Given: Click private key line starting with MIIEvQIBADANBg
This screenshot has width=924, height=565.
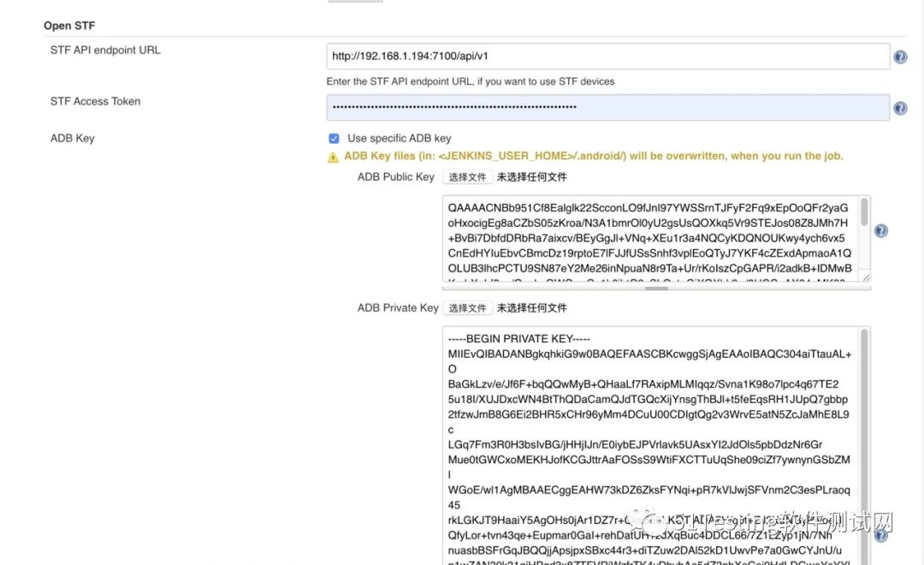Looking at the screenshot, I should click(x=649, y=354).
